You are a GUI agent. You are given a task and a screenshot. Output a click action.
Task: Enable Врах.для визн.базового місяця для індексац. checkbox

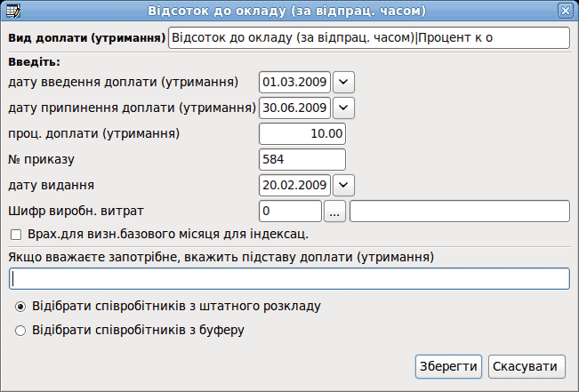point(16,235)
